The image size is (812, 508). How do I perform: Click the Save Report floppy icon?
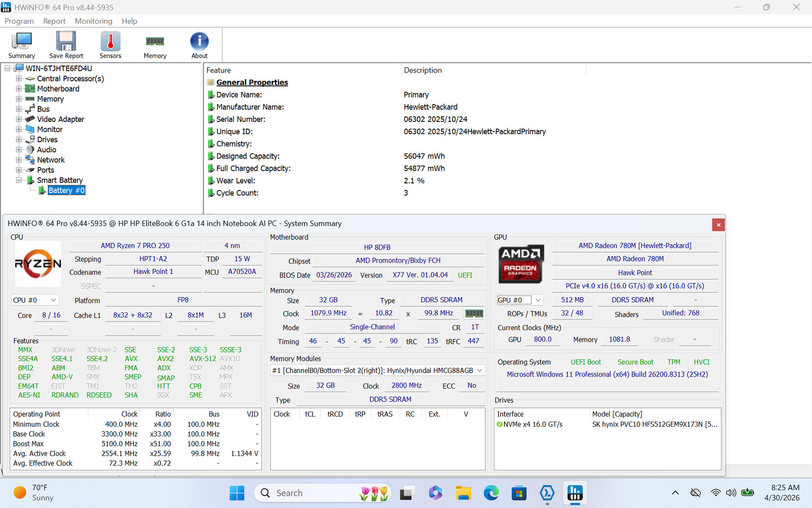point(66,45)
